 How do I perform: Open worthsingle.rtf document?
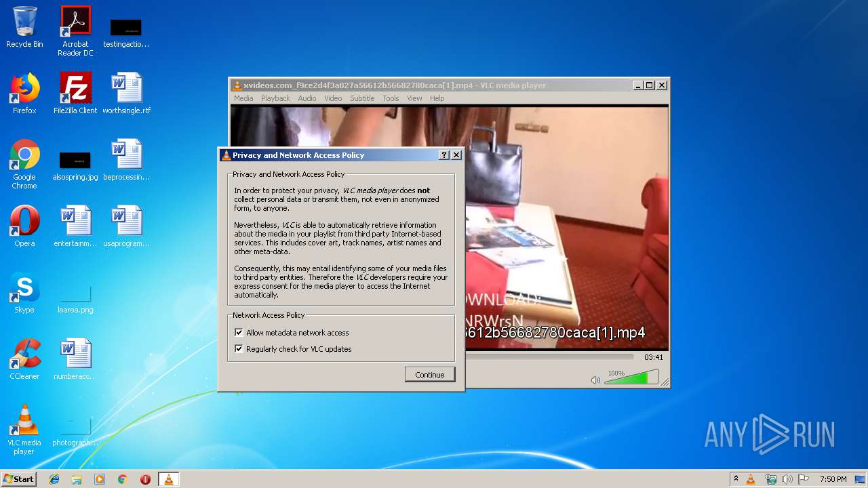point(126,94)
